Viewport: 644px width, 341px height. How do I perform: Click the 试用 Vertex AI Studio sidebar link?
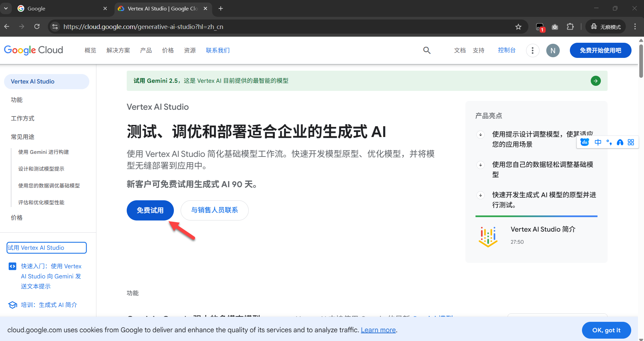pos(47,248)
